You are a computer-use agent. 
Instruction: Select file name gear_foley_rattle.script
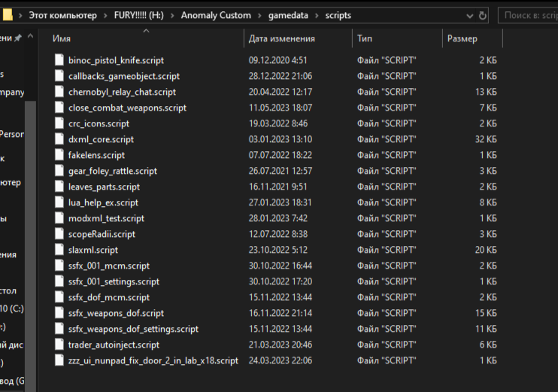click(x=113, y=171)
